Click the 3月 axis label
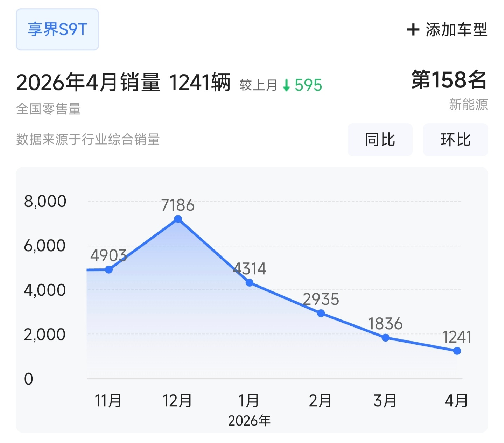The image size is (504, 443). point(385,401)
